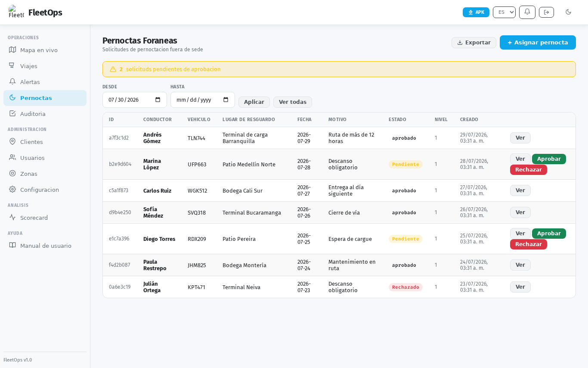Open the ES language dropdown

[504, 12]
